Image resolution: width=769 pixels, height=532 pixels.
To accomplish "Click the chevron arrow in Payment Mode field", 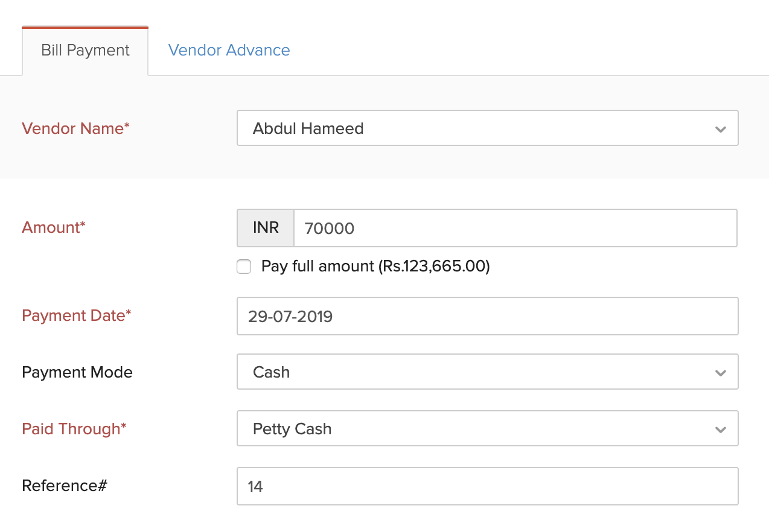I will [720, 373].
